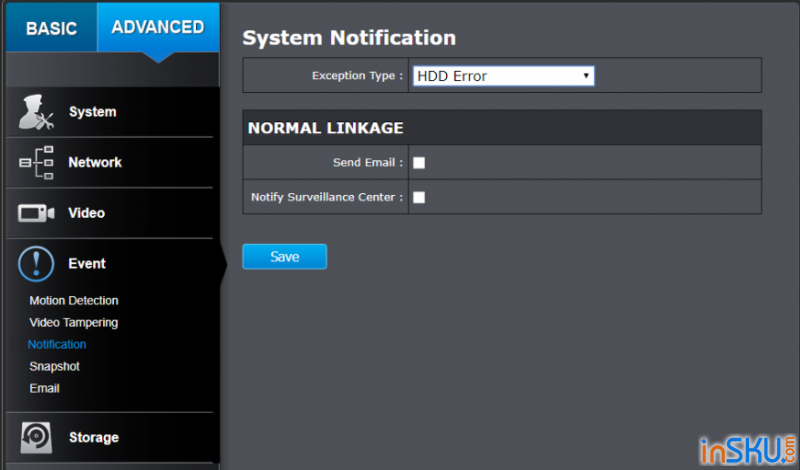Screen dimensions: 800x470
Task: Switch to the ADVANCED tab
Action: click(x=158, y=28)
